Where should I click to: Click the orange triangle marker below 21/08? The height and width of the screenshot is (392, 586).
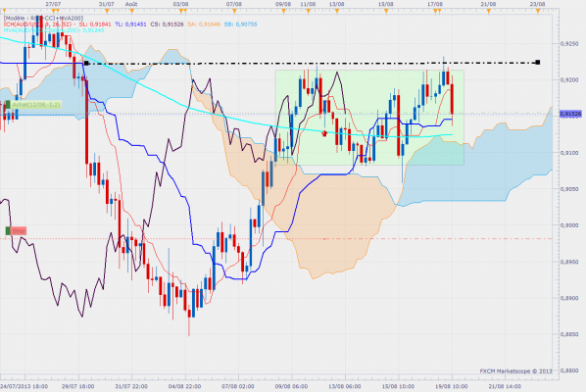(488, 11)
